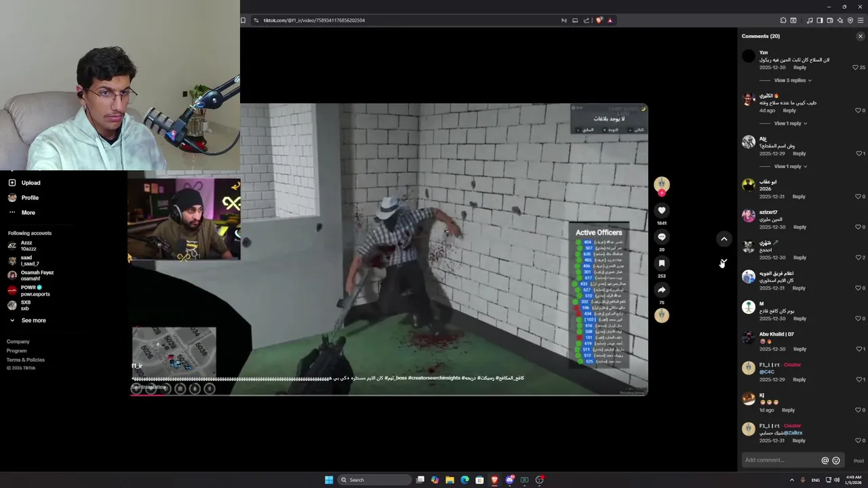Screen dimensions: 868x488
Task: Open following account Osamah Fayez
Action: pos(31,275)
